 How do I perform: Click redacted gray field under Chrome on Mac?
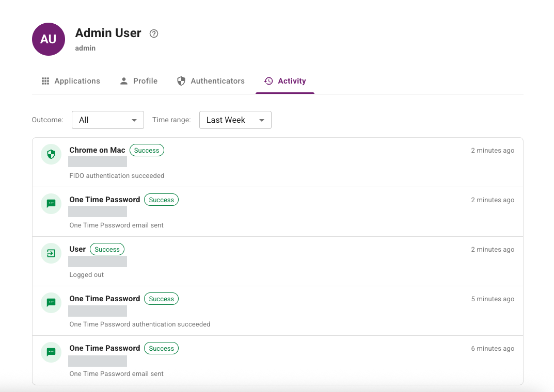click(x=98, y=161)
